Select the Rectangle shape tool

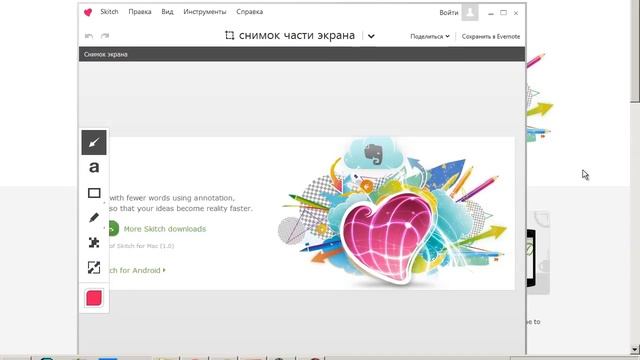pyautogui.click(x=94, y=193)
